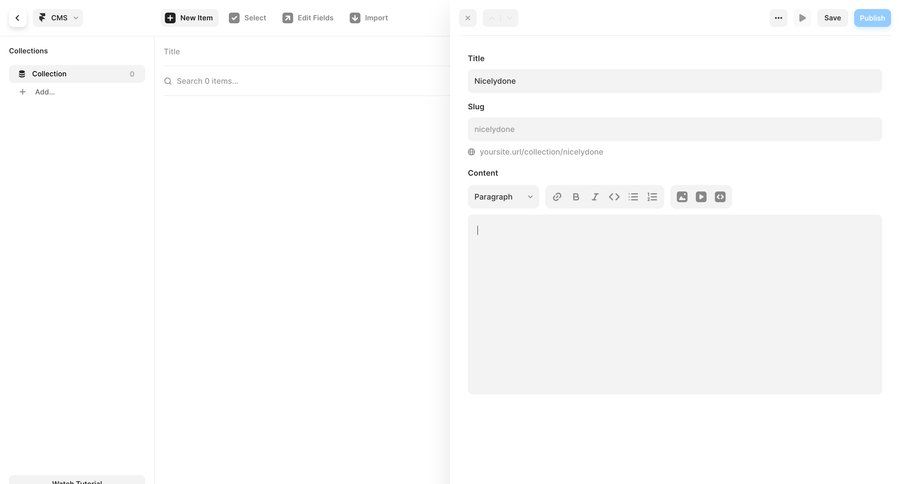The height and width of the screenshot is (484, 900).
Task: Open the yoursite.url/collection/nicelydone link
Action: (x=541, y=152)
